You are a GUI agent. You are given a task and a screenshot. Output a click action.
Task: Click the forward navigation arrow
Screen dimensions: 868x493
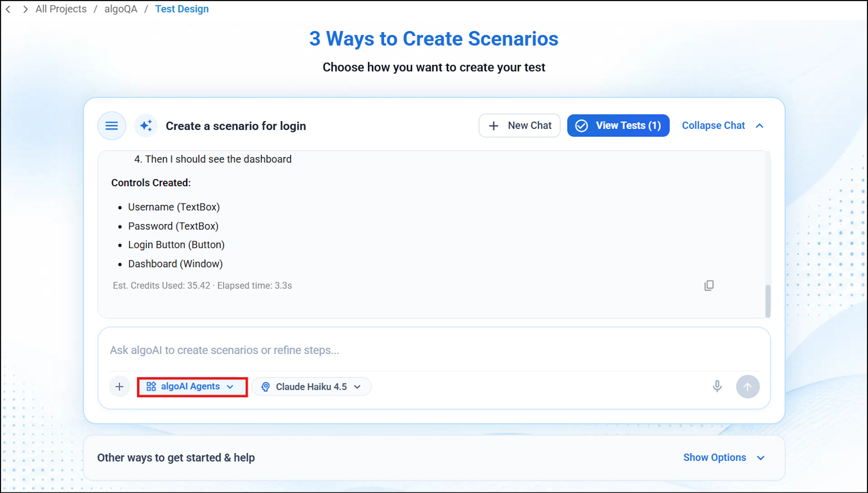click(25, 9)
